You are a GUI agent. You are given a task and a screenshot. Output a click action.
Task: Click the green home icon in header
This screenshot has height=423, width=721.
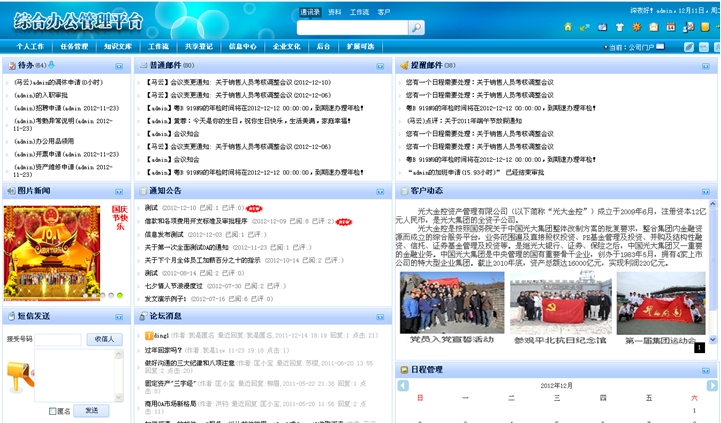click(x=568, y=27)
